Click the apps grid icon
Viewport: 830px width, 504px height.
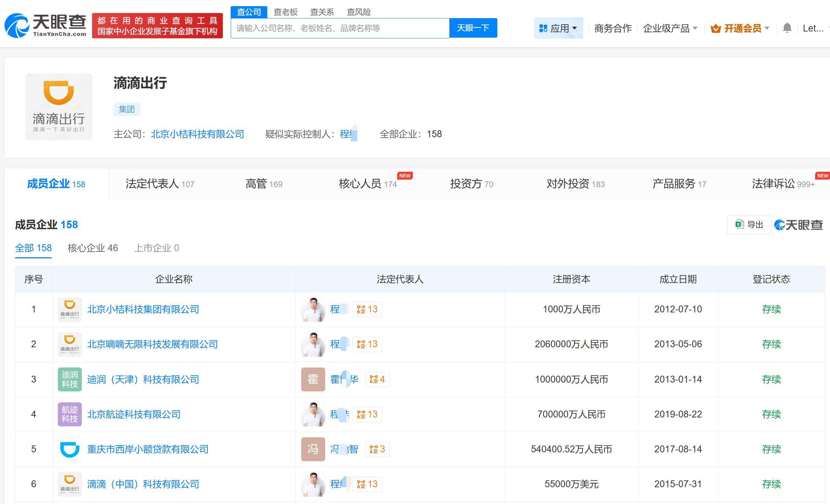543,28
